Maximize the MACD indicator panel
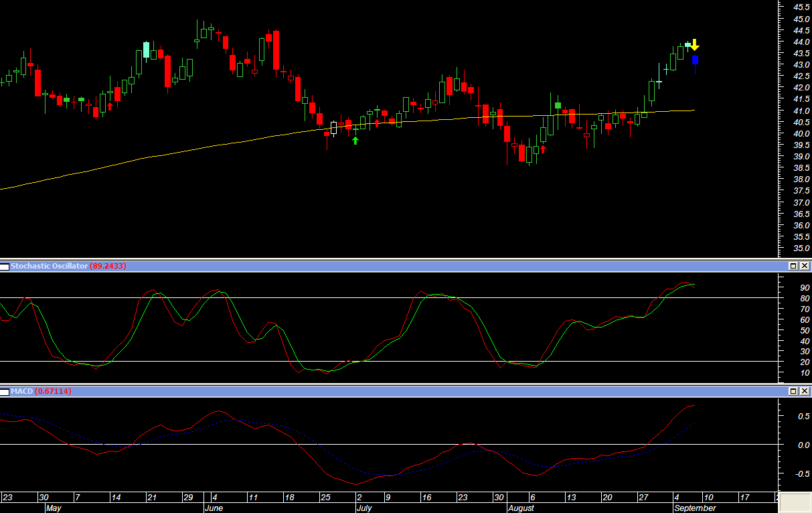Viewport: 812px width, 513px height. [793, 390]
